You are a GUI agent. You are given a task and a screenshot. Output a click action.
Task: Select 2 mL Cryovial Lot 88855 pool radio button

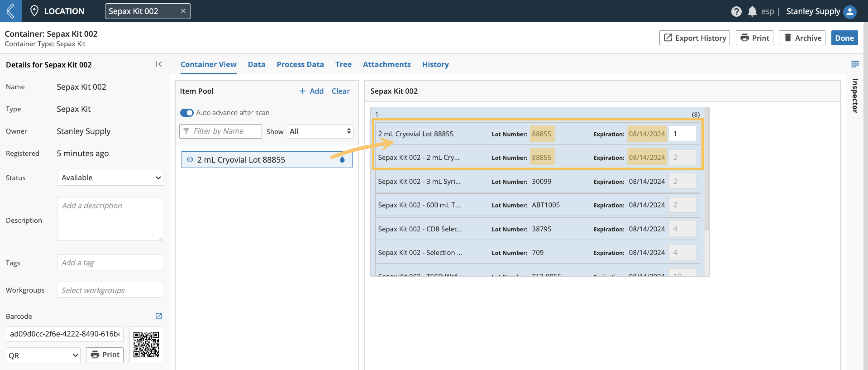click(x=190, y=160)
